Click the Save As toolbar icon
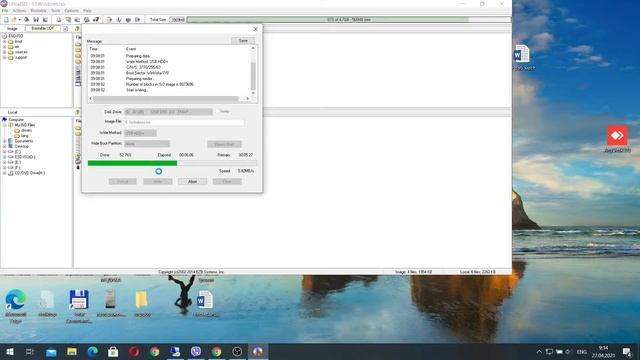Viewport: 640px width, 360px height. [45, 20]
